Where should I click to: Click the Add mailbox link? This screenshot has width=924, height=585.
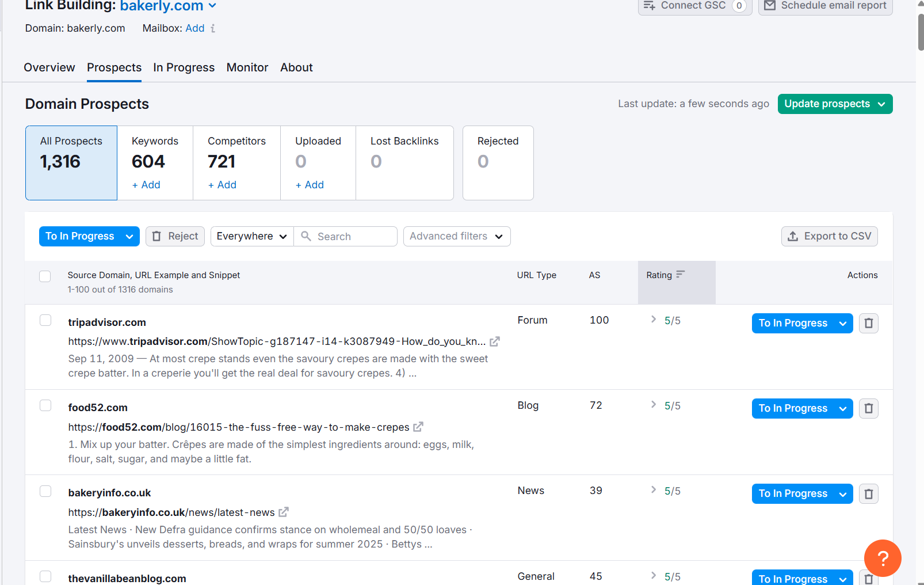[x=194, y=28]
